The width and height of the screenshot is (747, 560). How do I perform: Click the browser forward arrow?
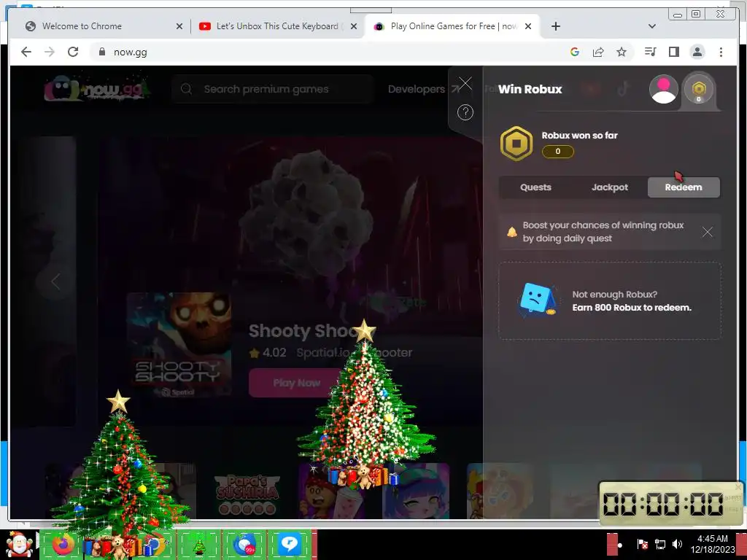point(50,52)
